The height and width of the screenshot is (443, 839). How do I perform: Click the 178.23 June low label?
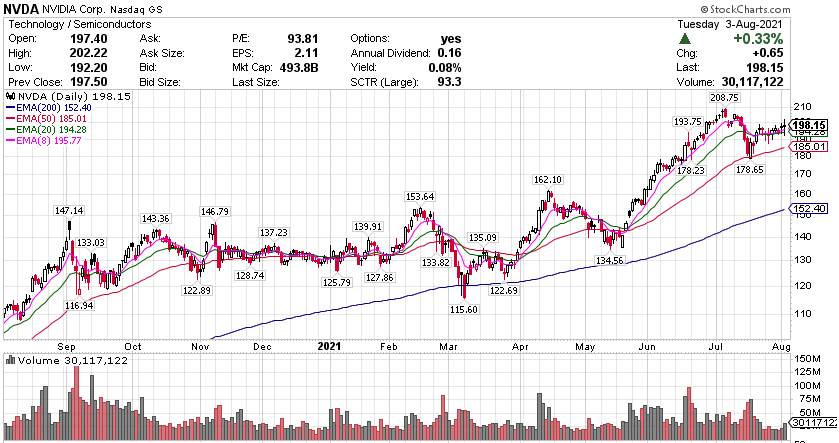tap(691, 170)
